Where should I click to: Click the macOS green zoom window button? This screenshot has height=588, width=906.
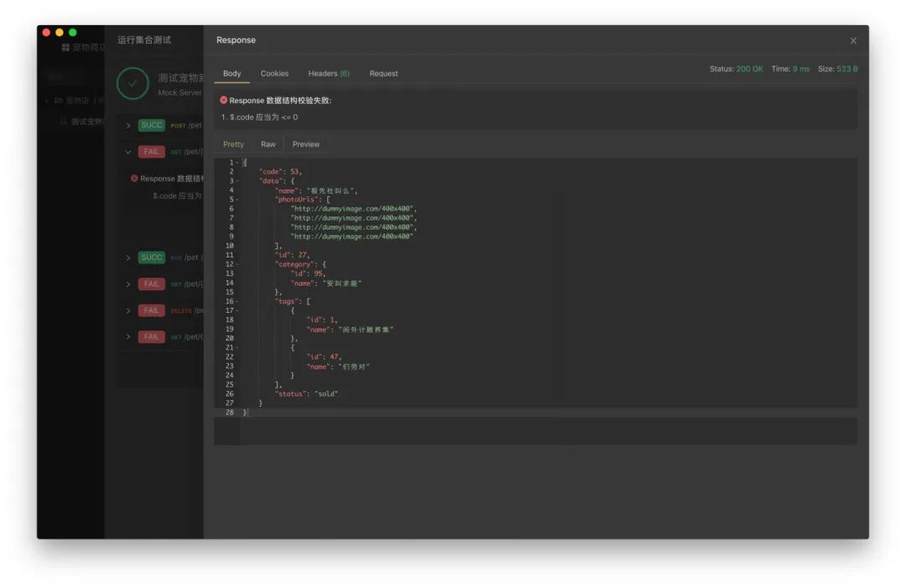click(x=73, y=33)
